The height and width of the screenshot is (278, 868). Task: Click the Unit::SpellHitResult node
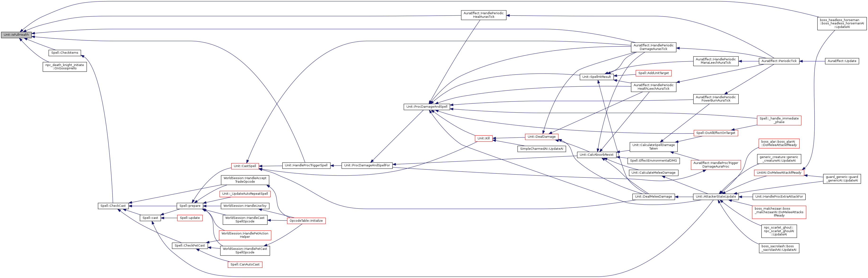tap(596, 77)
